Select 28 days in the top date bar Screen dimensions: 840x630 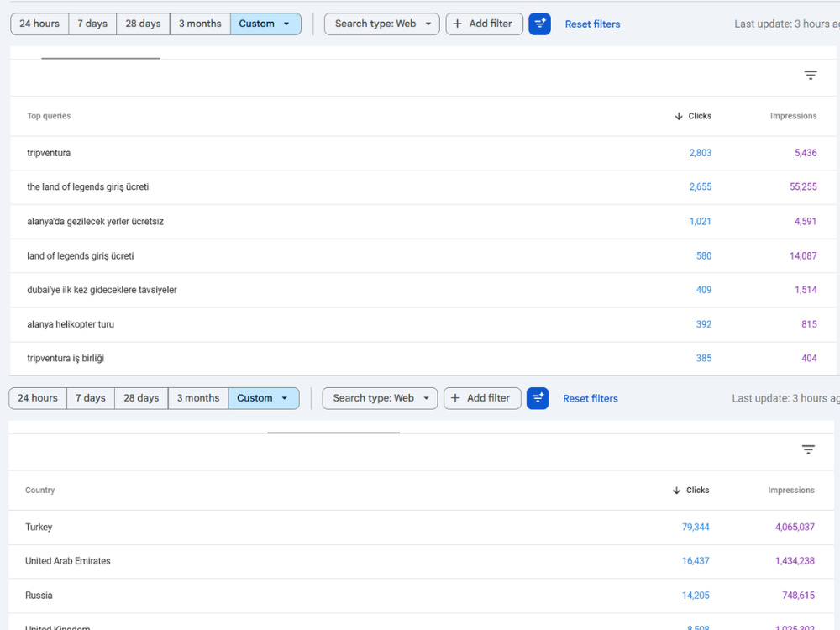pyautogui.click(x=143, y=24)
